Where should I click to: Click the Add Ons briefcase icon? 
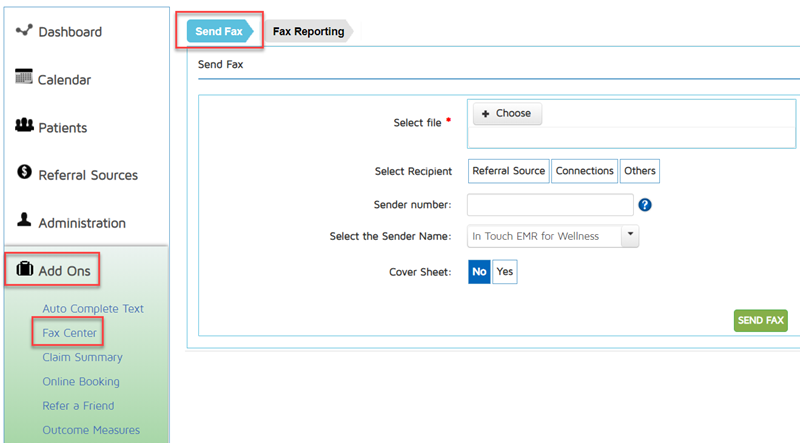25,269
